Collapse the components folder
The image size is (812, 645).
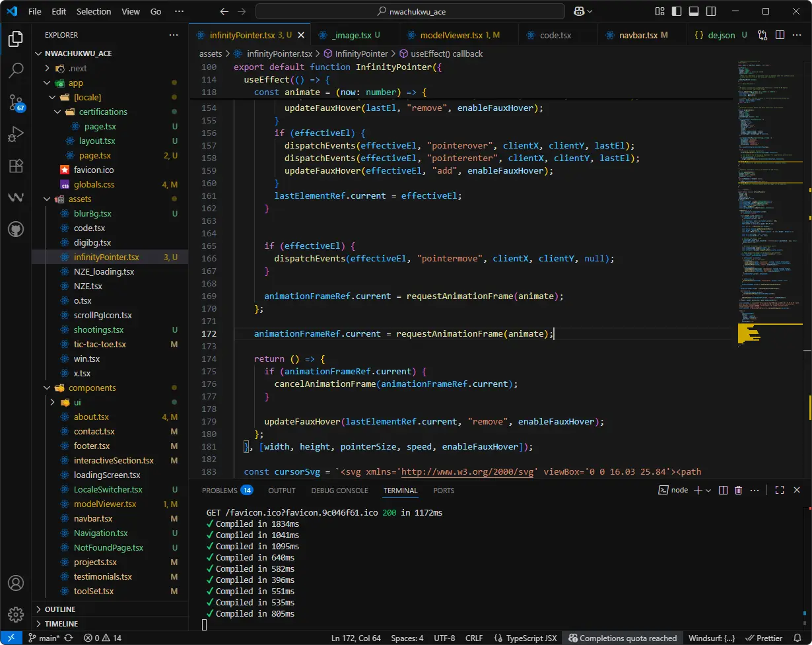point(92,388)
